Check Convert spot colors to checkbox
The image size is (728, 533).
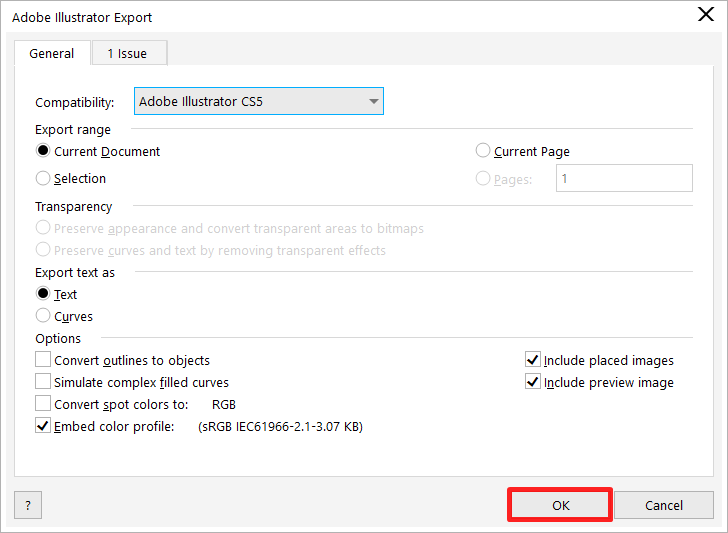click(43, 403)
